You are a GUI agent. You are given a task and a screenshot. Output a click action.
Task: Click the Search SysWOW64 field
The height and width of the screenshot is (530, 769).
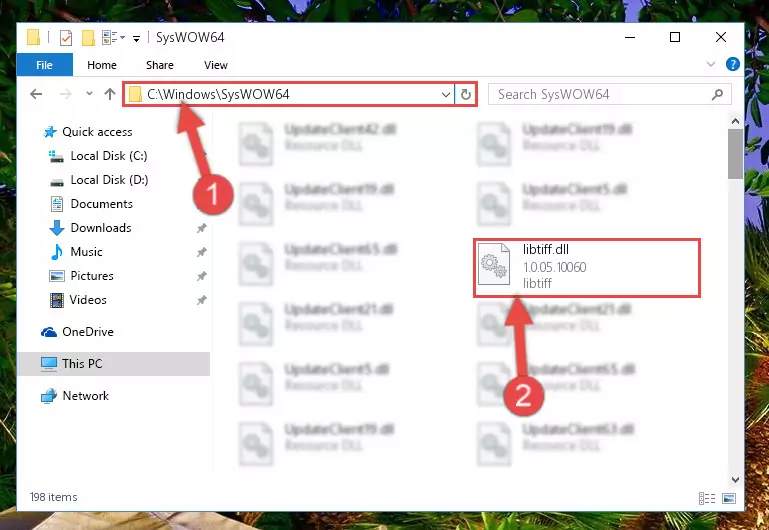click(610, 94)
